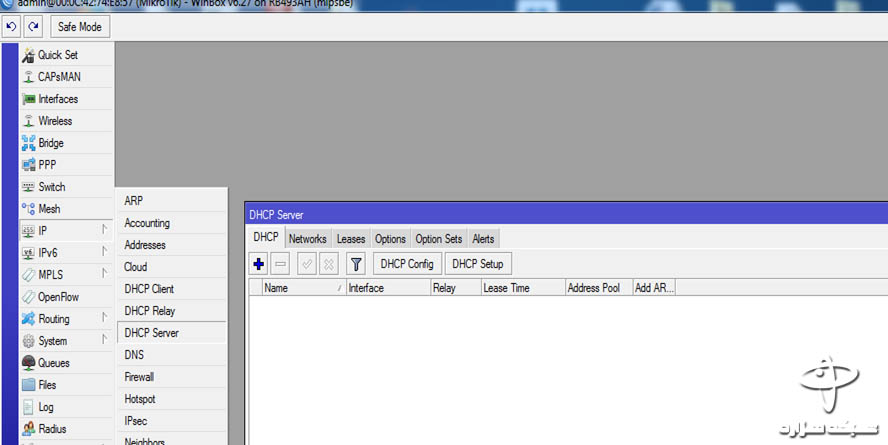Expand the System submenu arrow
888x445 pixels.
click(x=104, y=340)
